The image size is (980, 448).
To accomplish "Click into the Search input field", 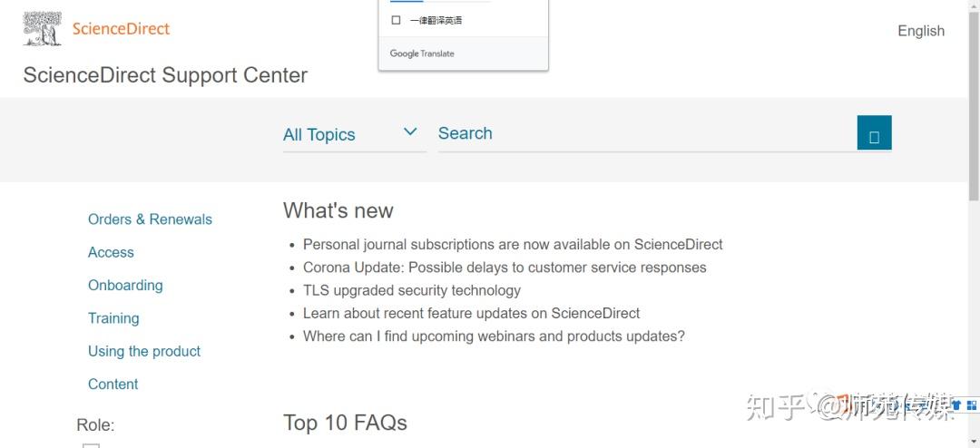I will point(635,133).
